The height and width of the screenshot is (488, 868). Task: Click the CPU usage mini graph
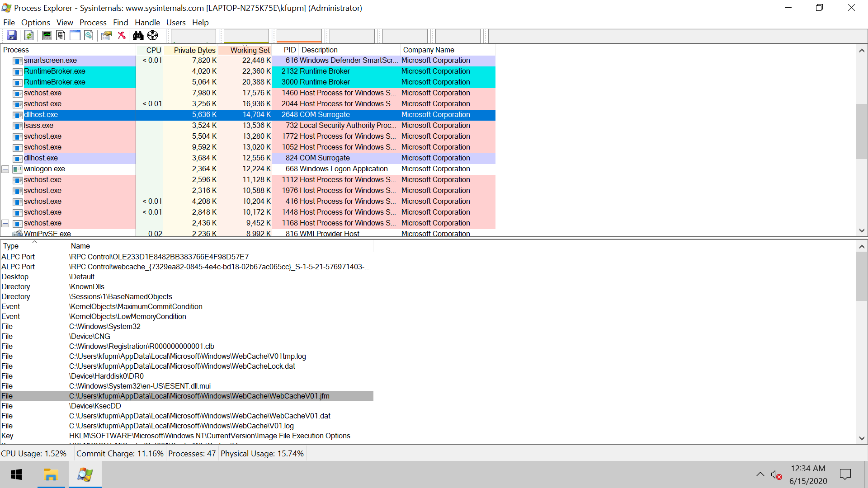[193, 36]
